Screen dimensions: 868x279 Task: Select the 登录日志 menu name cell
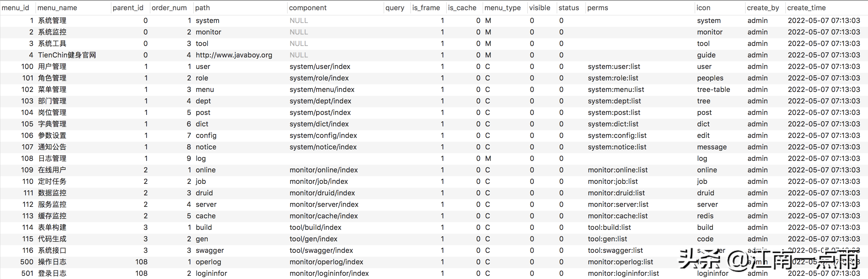52,273
